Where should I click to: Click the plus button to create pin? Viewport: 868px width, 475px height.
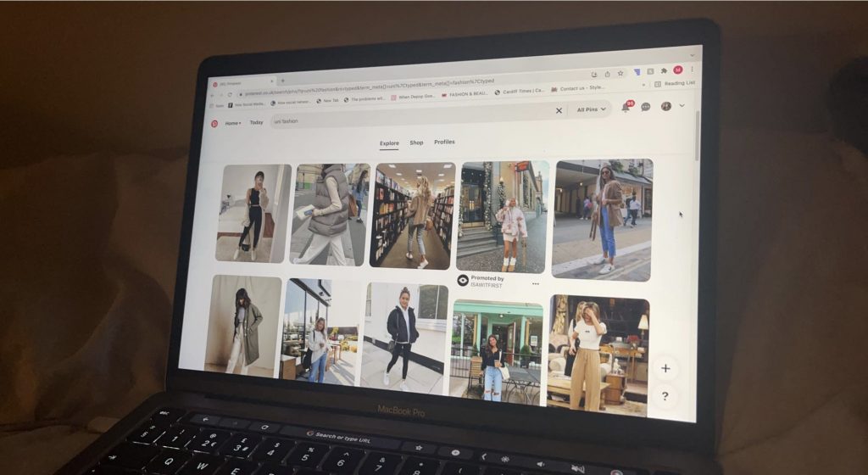tap(665, 368)
